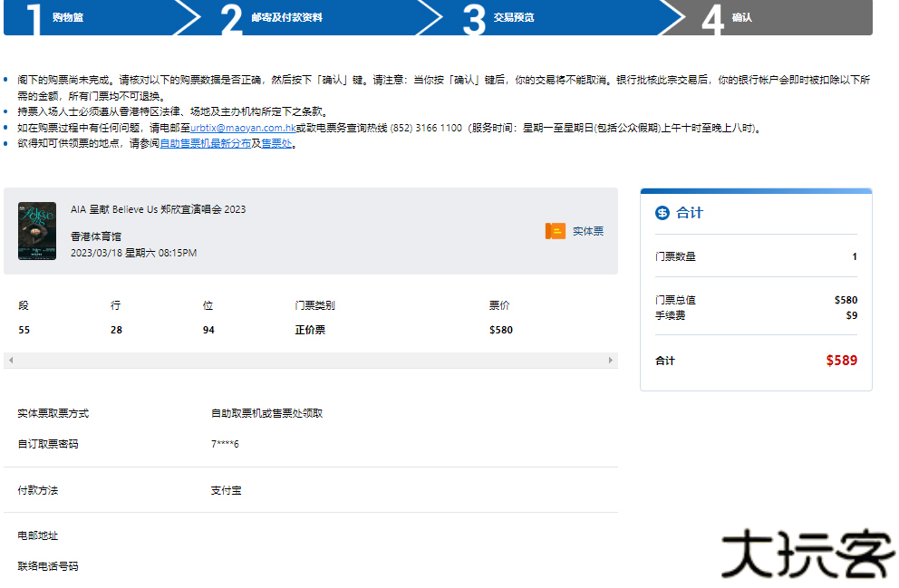Click the orange 实体票 ticket icon

click(555, 231)
